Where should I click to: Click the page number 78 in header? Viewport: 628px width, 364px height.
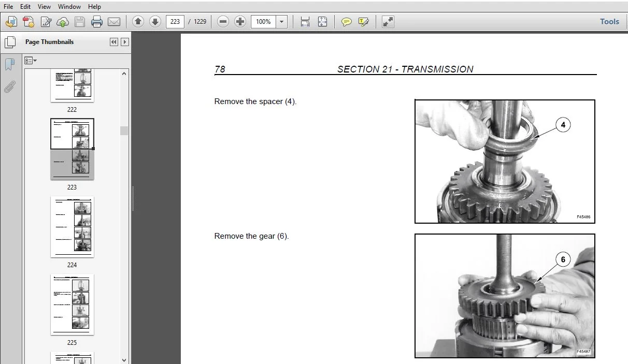coord(220,69)
